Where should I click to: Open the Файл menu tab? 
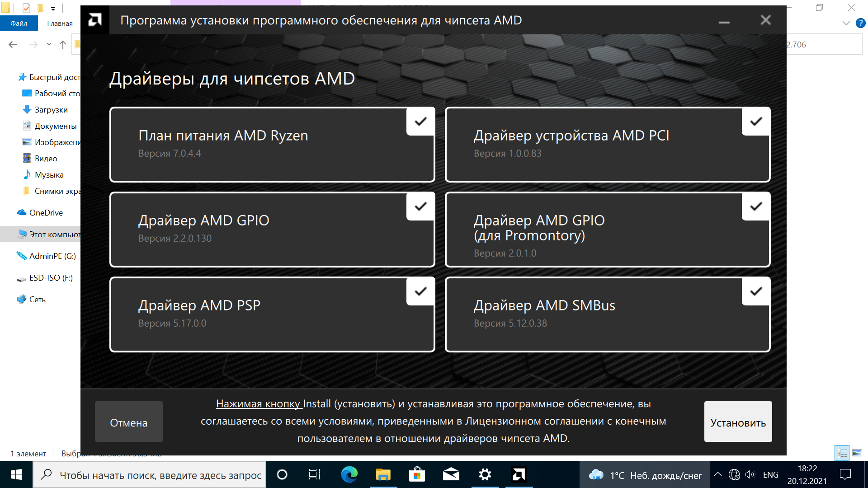19,23
